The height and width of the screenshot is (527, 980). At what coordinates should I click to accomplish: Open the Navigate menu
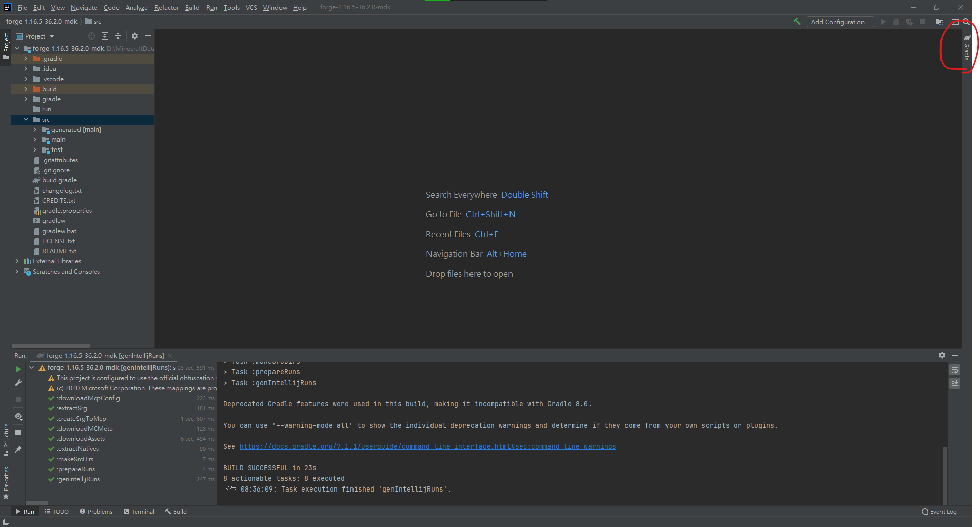click(x=84, y=7)
